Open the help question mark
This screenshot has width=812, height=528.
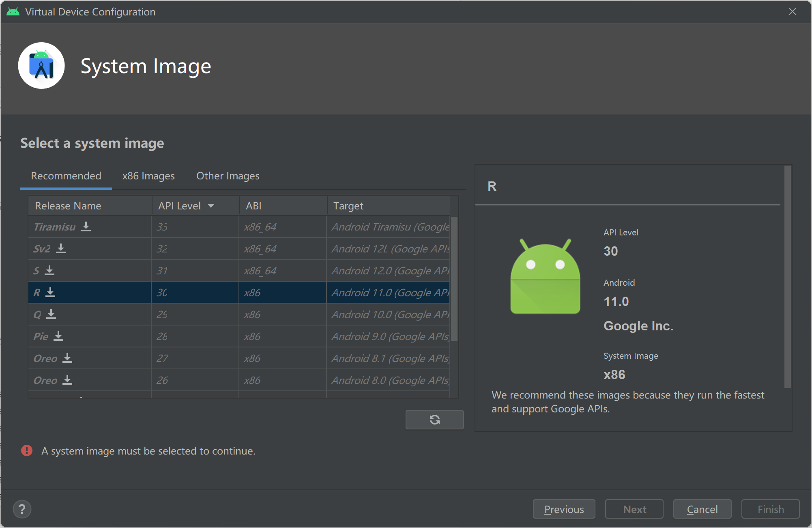pyautogui.click(x=22, y=509)
